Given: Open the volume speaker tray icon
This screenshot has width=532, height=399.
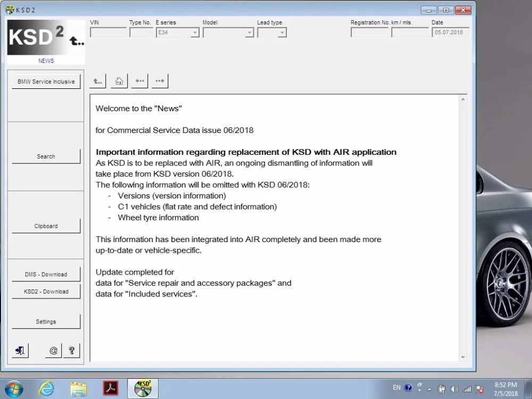Looking at the screenshot, I should [x=454, y=389].
